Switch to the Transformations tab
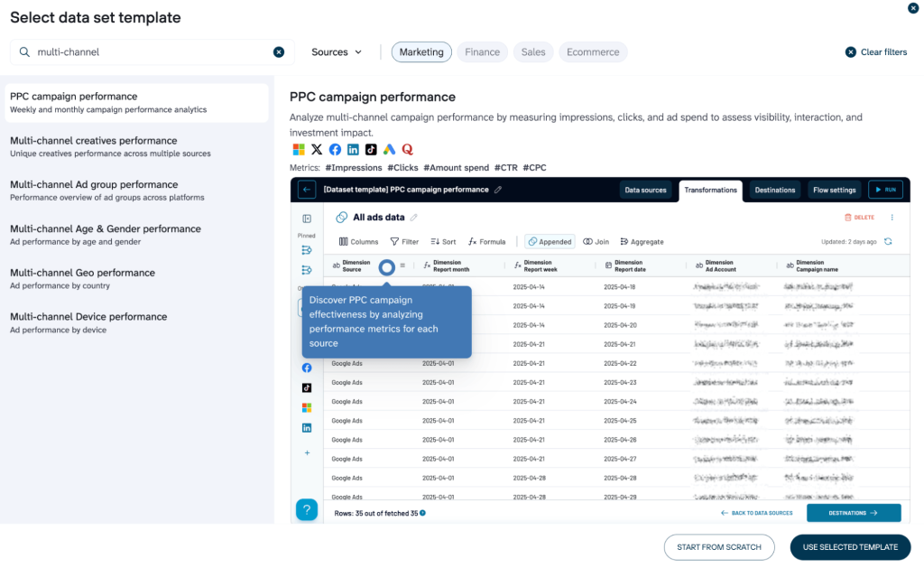Image resolution: width=924 pixels, height=568 pixels. [710, 190]
